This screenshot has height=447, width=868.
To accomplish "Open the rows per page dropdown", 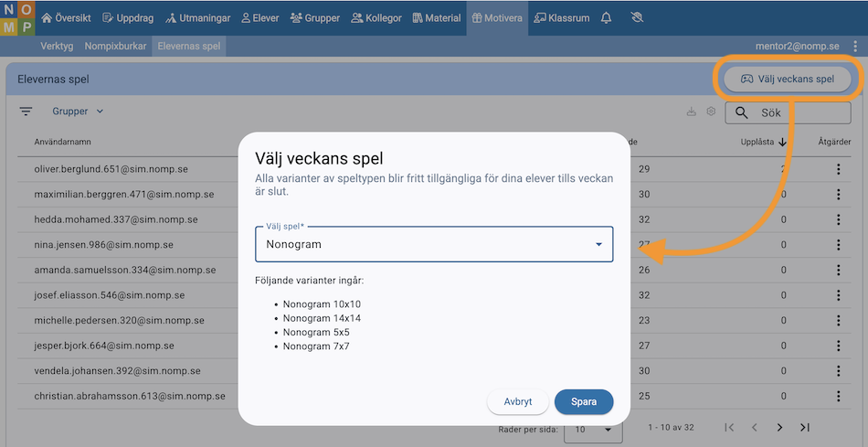I will point(587,429).
